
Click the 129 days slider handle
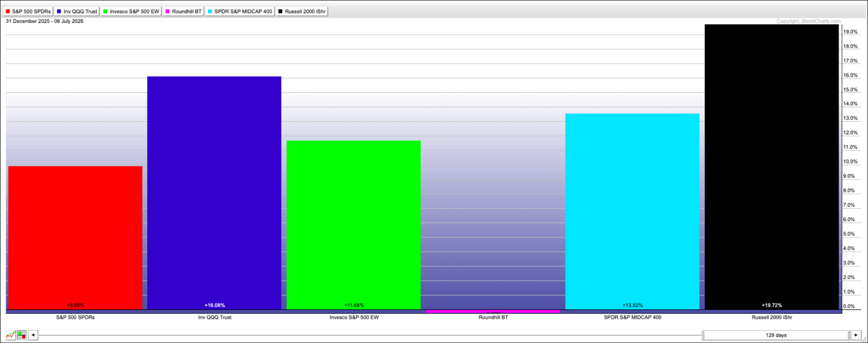pyautogui.click(x=776, y=335)
